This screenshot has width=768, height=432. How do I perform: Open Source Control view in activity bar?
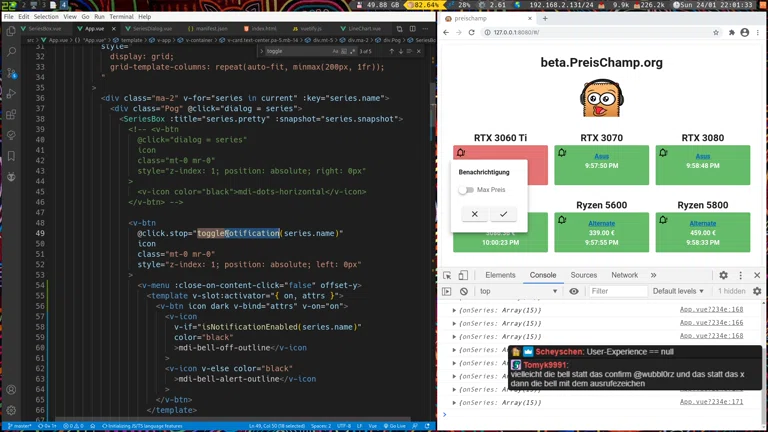[11, 73]
